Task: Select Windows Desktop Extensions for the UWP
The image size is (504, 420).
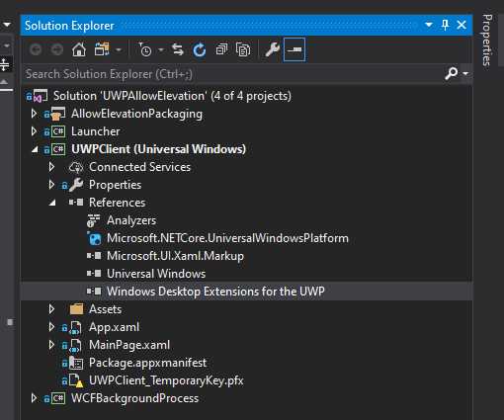Action: tap(215, 292)
